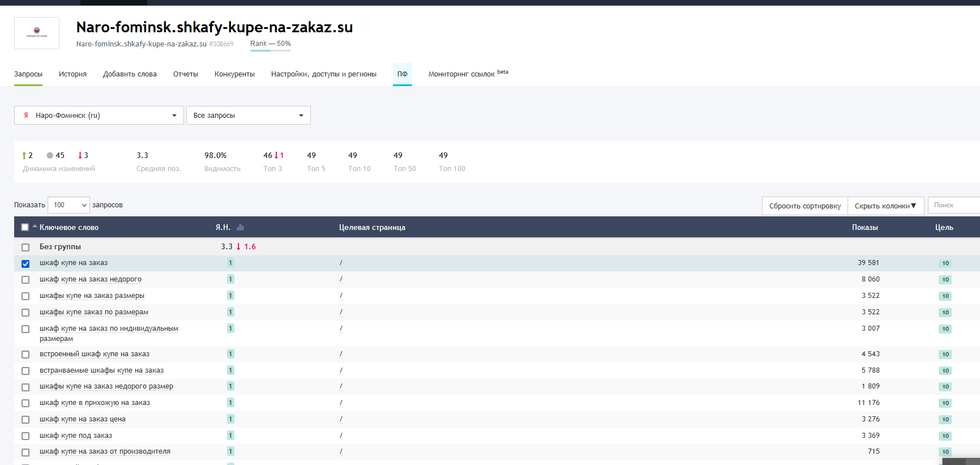Screen dimensions: 980x465
Task: Click goal badge 10 for шкаф купе под заказ
Action: click(945, 436)
